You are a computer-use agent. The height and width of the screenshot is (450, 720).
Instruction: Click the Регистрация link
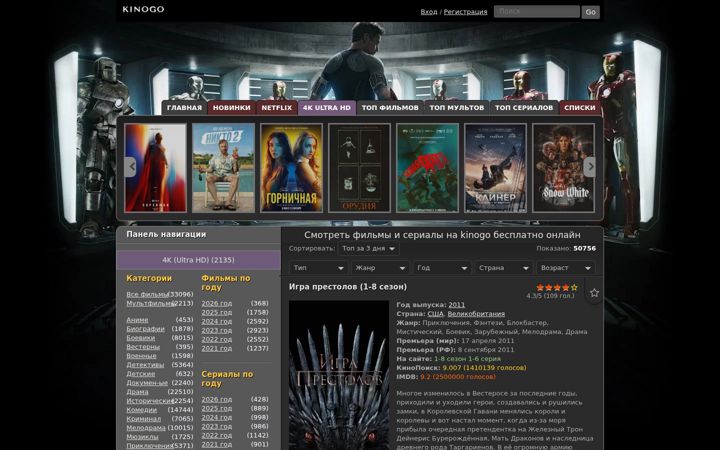pos(465,12)
